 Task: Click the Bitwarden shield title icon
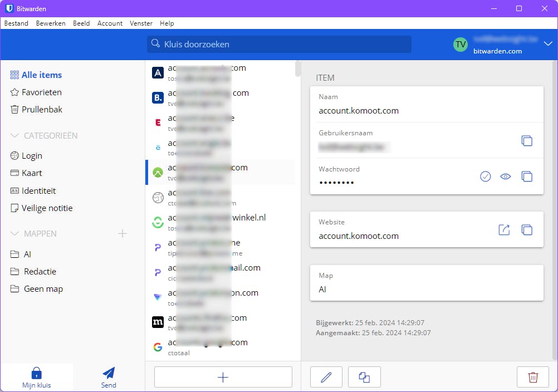tap(9, 8)
